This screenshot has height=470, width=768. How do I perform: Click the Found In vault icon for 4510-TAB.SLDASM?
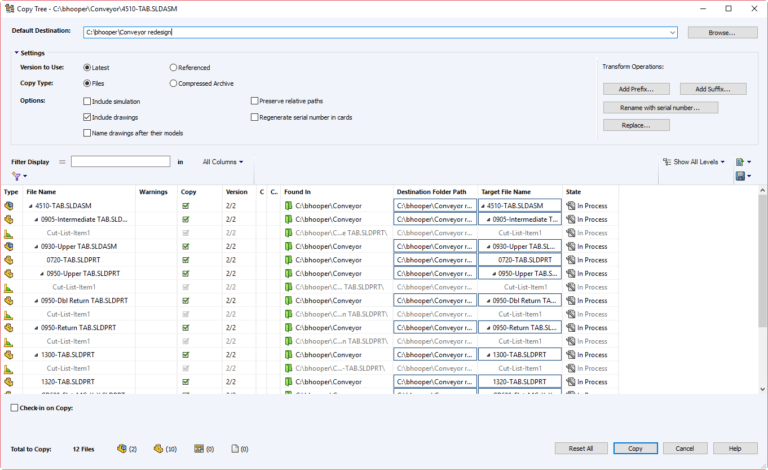click(288, 206)
